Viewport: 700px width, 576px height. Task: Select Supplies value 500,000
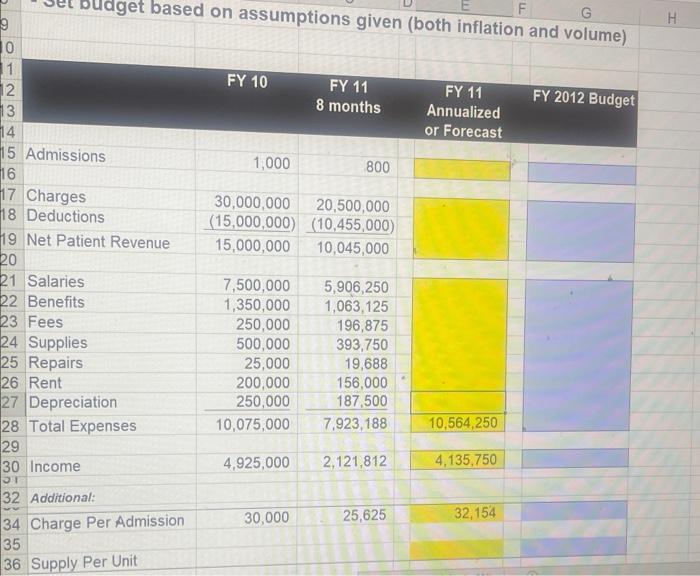(262, 344)
